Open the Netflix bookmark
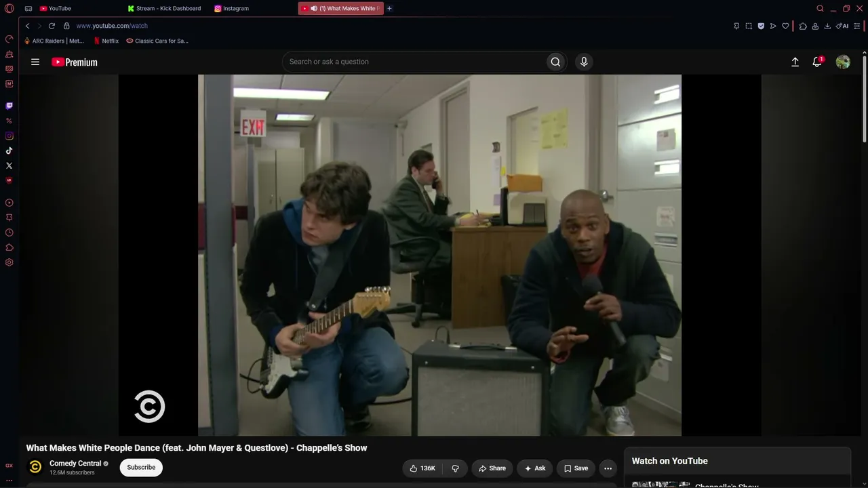 [x=106, y=41]
